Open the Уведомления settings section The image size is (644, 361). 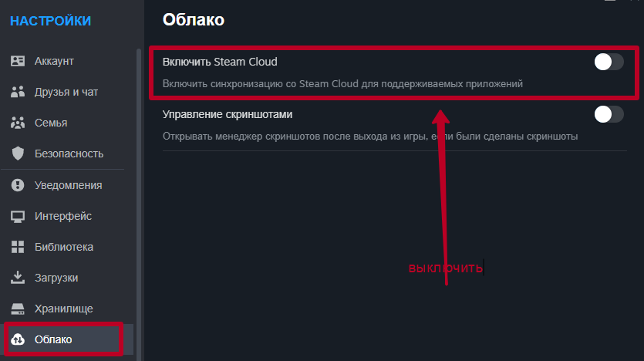[x=68, y=185]
